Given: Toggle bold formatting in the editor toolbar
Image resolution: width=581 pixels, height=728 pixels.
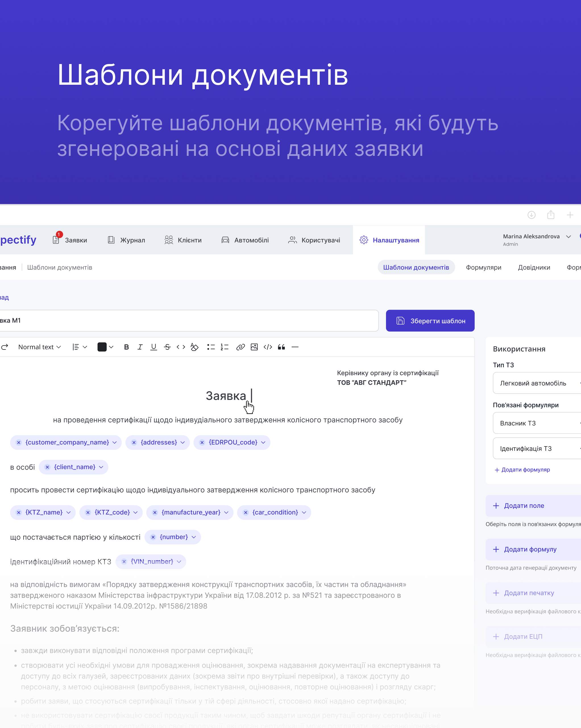Looking at the screenshot, I should 126,347.
